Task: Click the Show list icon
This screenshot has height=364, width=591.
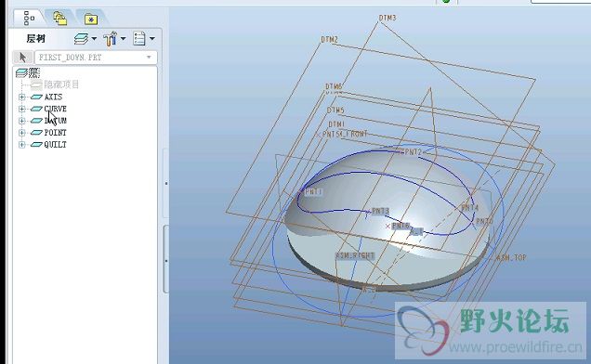Action: coord(139,38)
